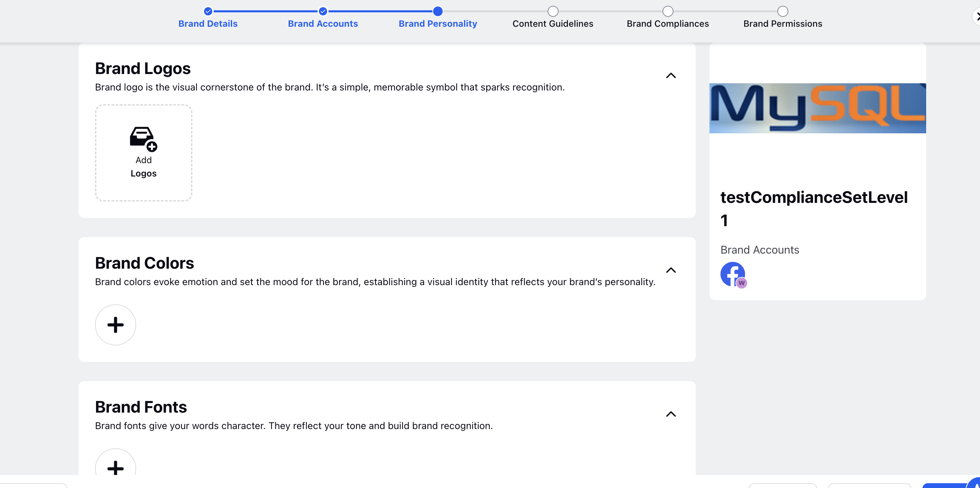Click the Brand Fonts heading
The width and height of the screenshot is (980, 488).
coord(141,407)
